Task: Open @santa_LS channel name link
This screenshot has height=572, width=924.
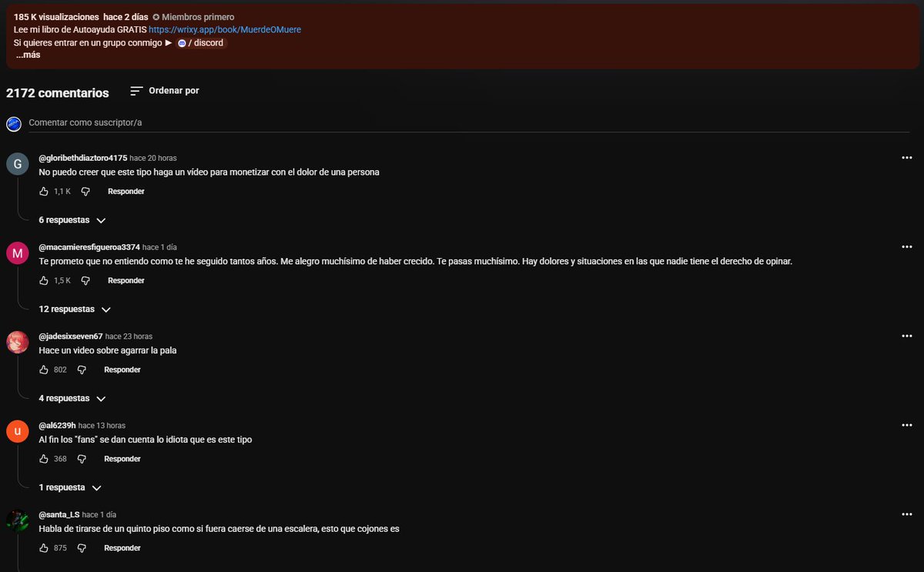Action: tap(59, 515)
